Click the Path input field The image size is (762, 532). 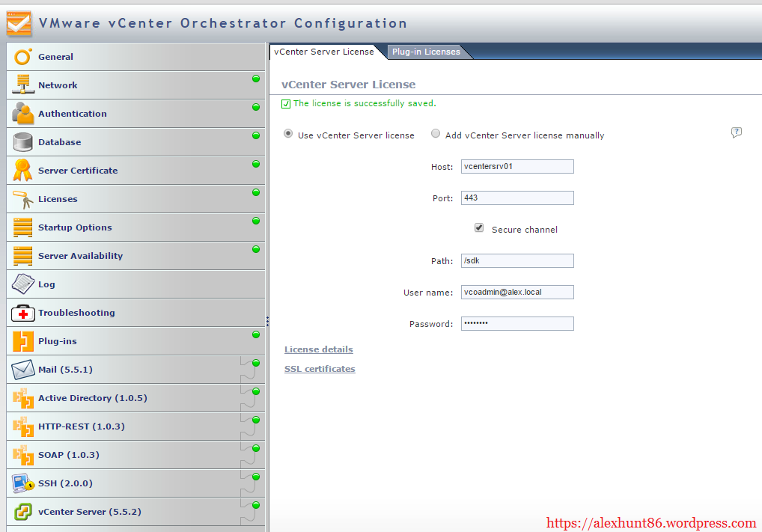click(x=517, y=260)
